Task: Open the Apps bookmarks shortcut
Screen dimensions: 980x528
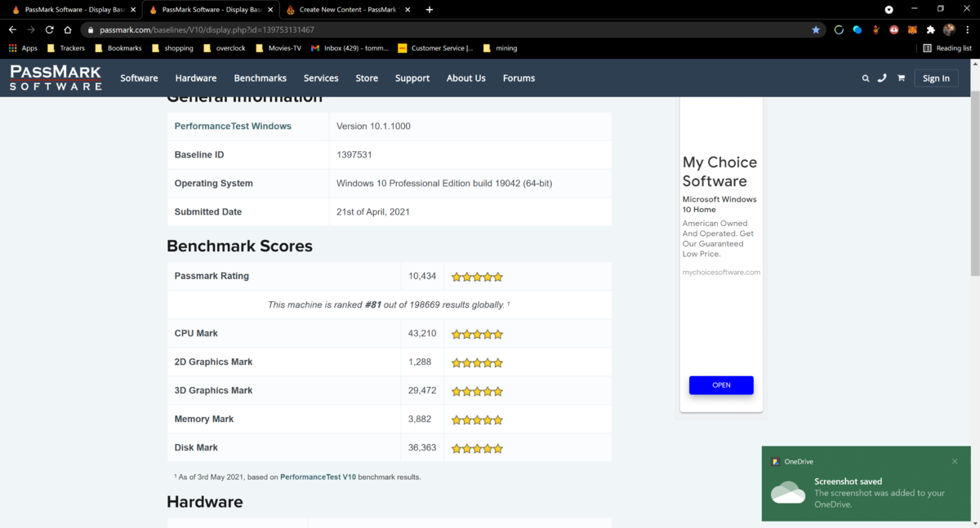Action: (23, 48)
